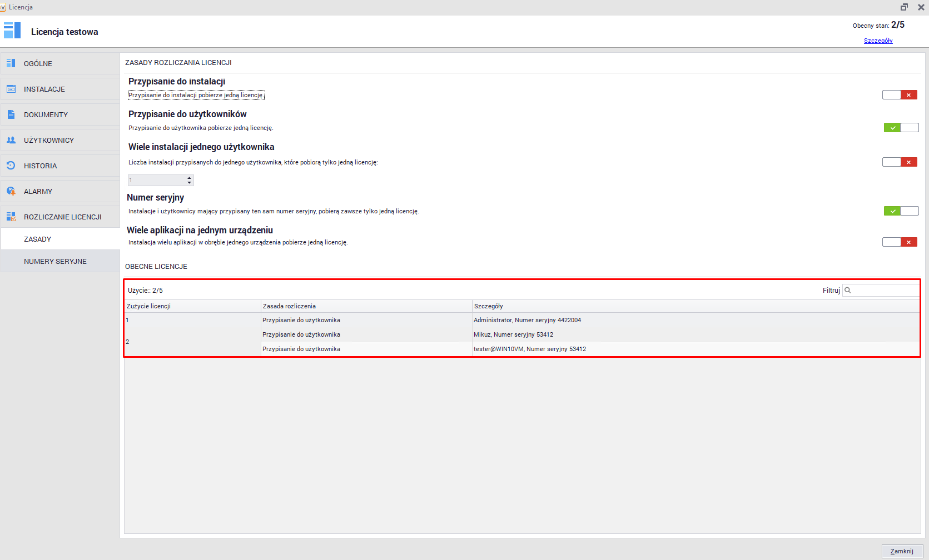Click the Historia clock icon
This screenshot has height=560, width=929.
coord(11,166)
